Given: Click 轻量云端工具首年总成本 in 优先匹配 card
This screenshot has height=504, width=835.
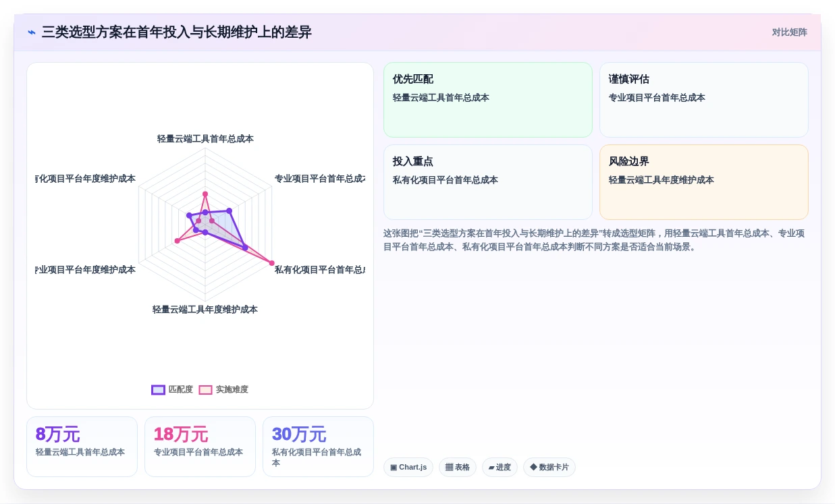Looking at the screenshot, I should (441, 98).
